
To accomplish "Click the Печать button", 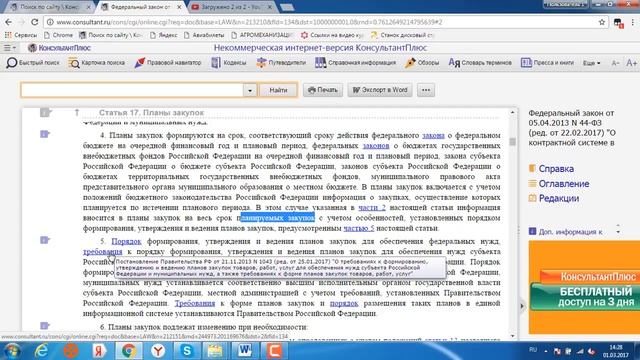I will pyautogui.click(x=322, y=90).
